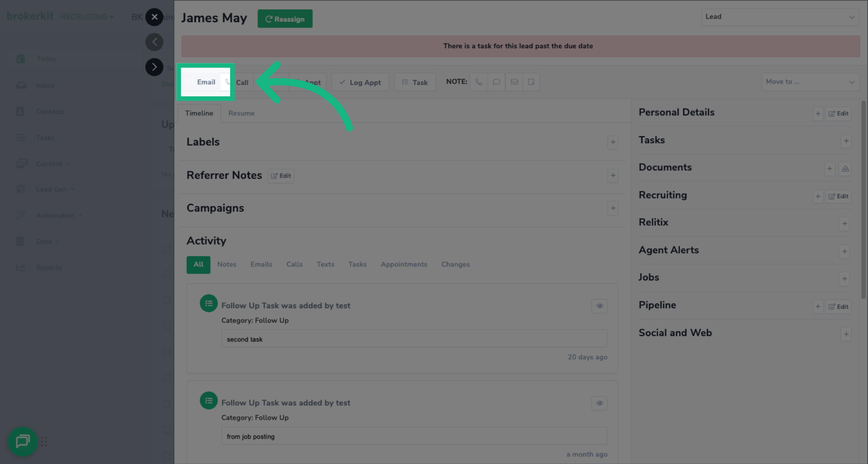Click Edit next to Referrer Notes
This screenshot has width=868, height=464.
click(x=281, y=176)
